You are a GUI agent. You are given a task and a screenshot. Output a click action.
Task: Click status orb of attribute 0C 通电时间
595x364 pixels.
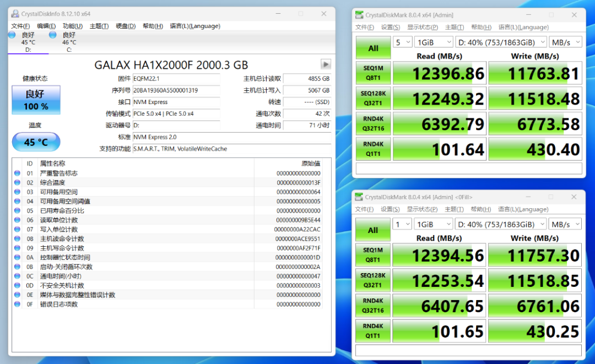click(x=17, y=276)
